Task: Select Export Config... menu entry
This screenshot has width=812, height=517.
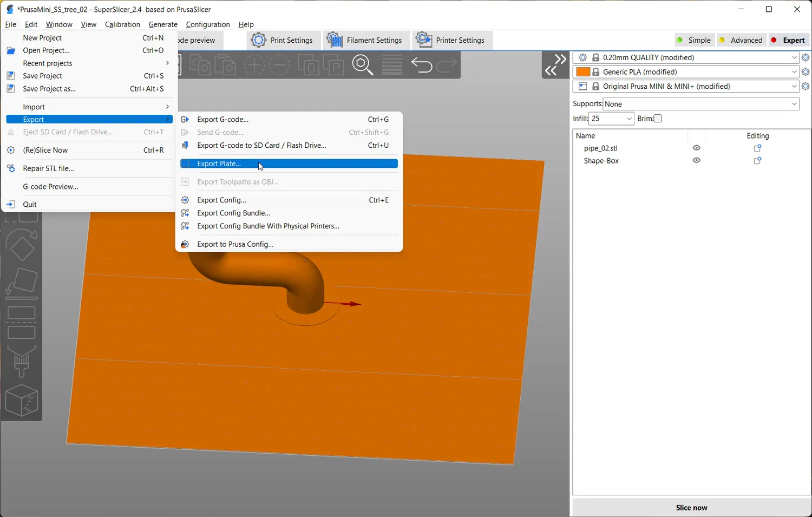Action: pos(289,200)
